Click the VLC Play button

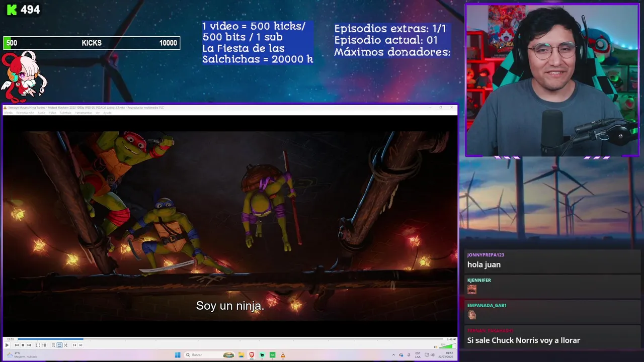click(7, 345)
